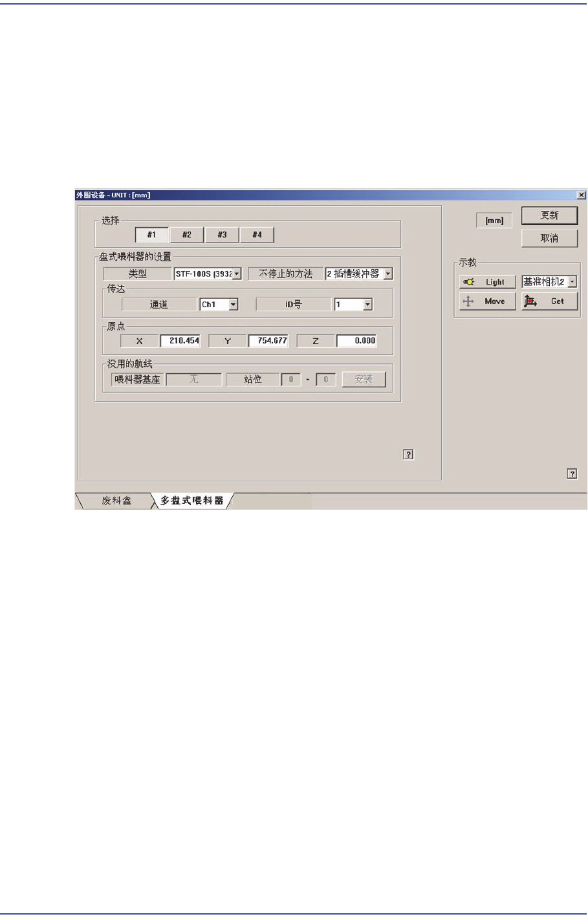Image resolution: width=588 pixels, height=921 pixels.
Task: Switch to the 多盘式喂料器 tab
Action: coord(192,501)
